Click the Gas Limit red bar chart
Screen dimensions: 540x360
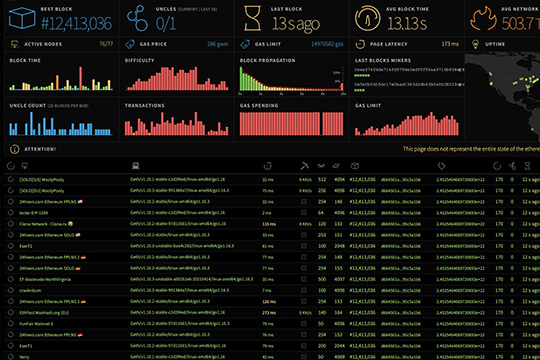tap(407, 123)
